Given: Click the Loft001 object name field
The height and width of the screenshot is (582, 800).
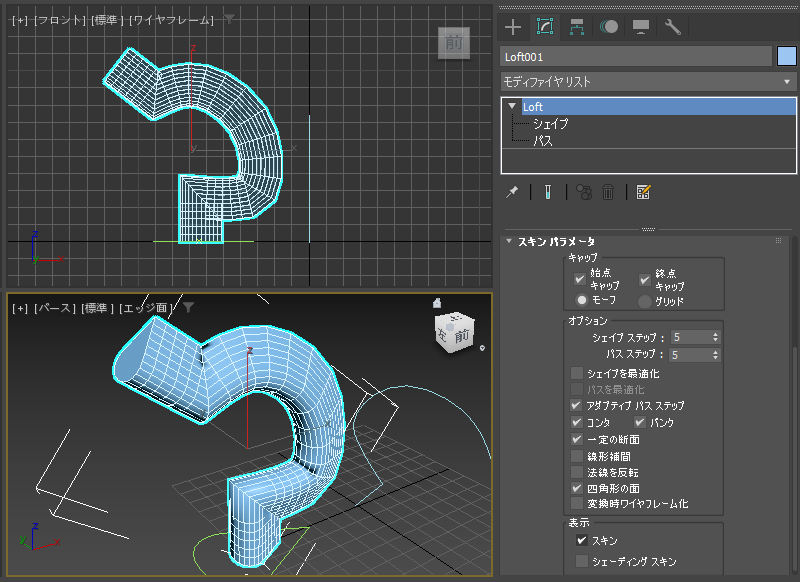Looking at the screenshot, I should pyautogui.click(x=636, y=56).
